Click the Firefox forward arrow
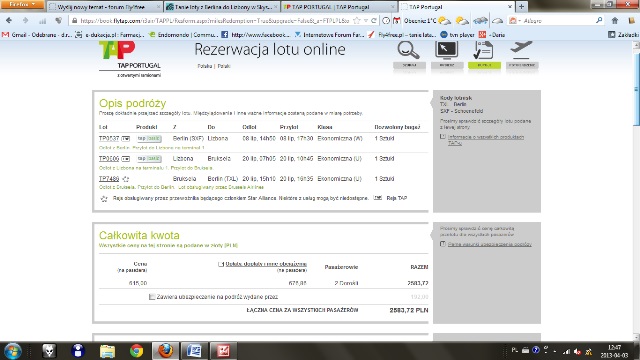The height and width of the screenshot is (360, 640). click(25, 20)
